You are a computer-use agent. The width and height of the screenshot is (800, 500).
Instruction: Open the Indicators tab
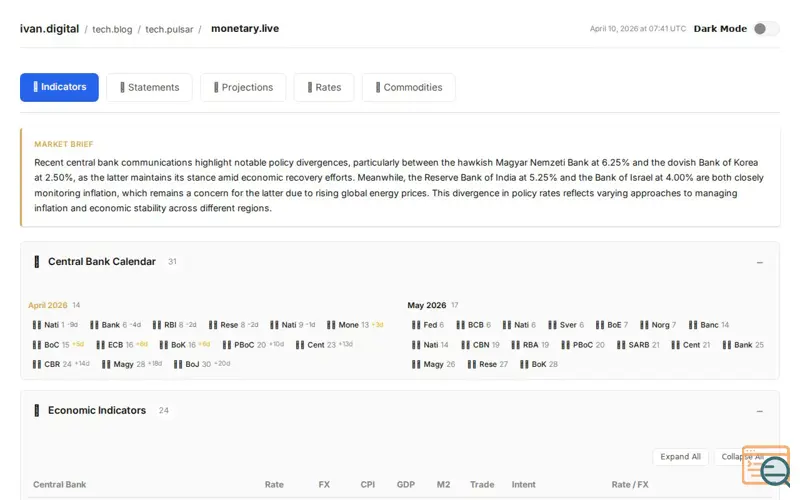pos(59,87)
